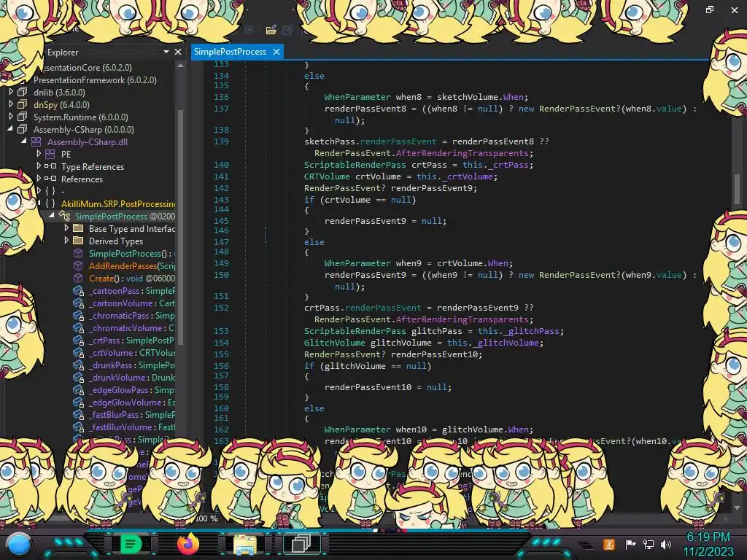
Task: Click the _fastBlurVolume private field icon
Action: point(79,427)
